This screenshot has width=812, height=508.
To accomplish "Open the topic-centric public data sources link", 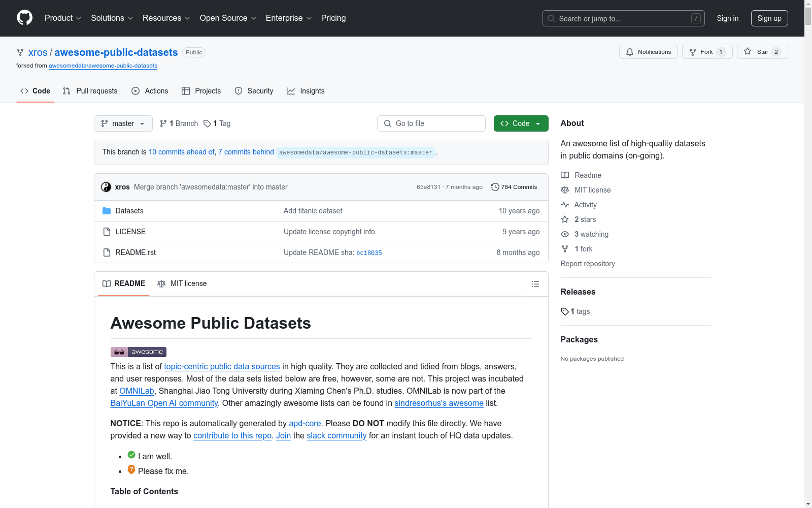I will (222, 367).
